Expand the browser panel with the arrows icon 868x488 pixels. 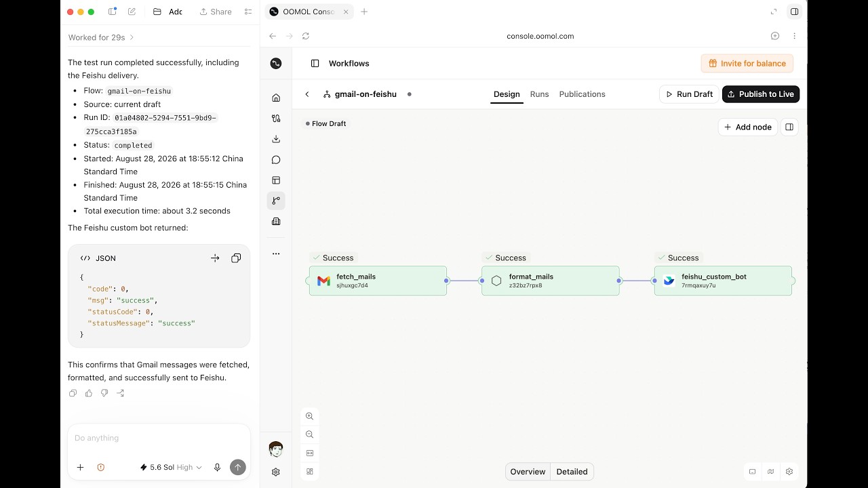774,12
